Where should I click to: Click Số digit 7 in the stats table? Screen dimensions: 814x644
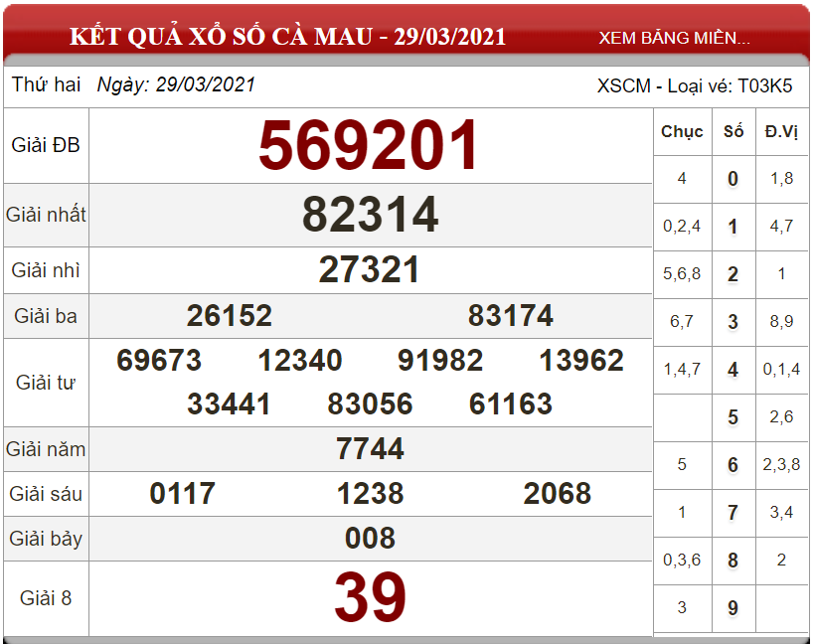pos(733,513)
